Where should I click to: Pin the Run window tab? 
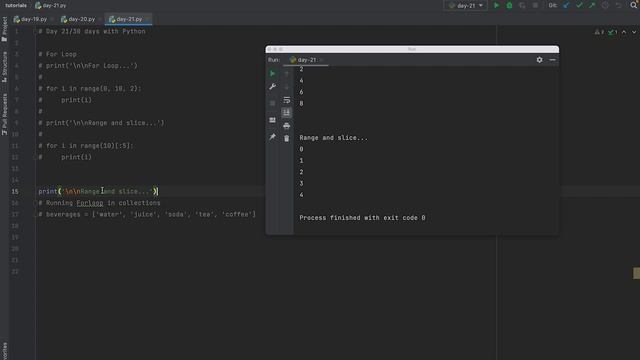click(272, 137)
